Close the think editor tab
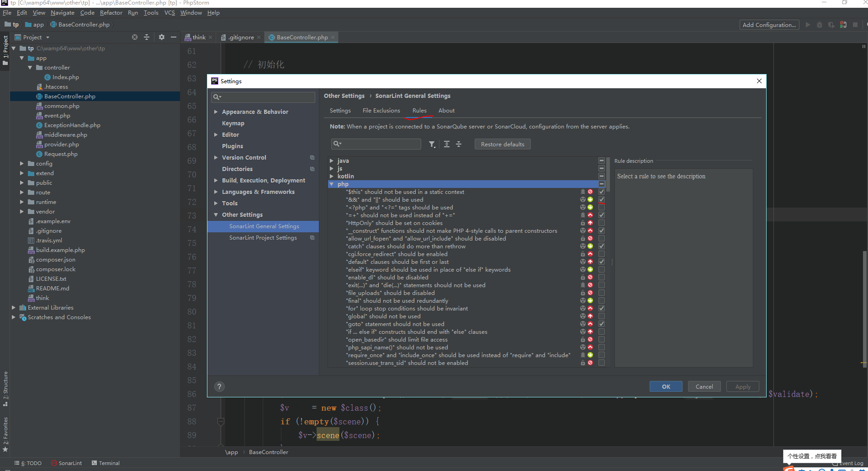The image size is (868, 471). [210, 37]
